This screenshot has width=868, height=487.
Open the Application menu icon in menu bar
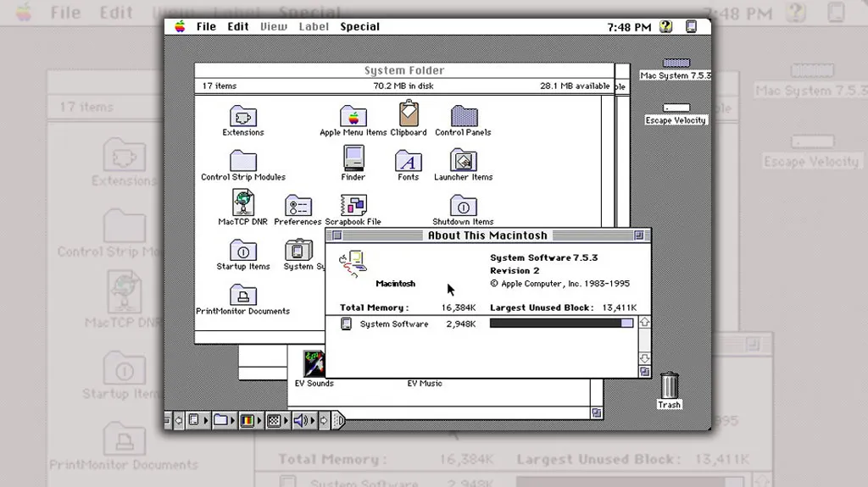[691, 26]
